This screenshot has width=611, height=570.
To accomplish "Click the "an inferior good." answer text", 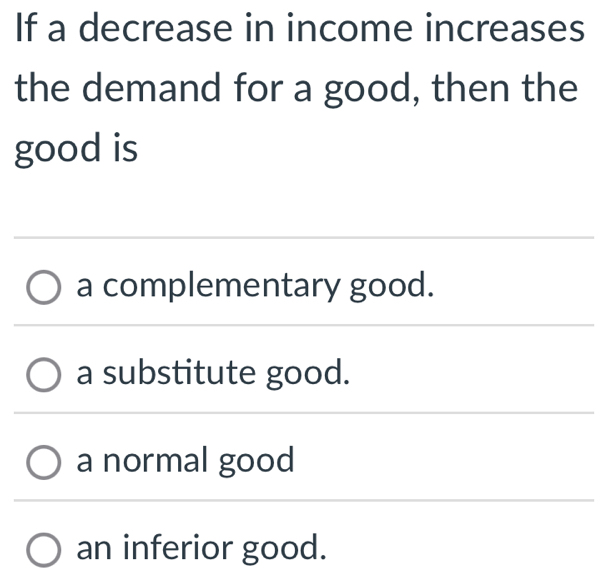I will (202, 548).
